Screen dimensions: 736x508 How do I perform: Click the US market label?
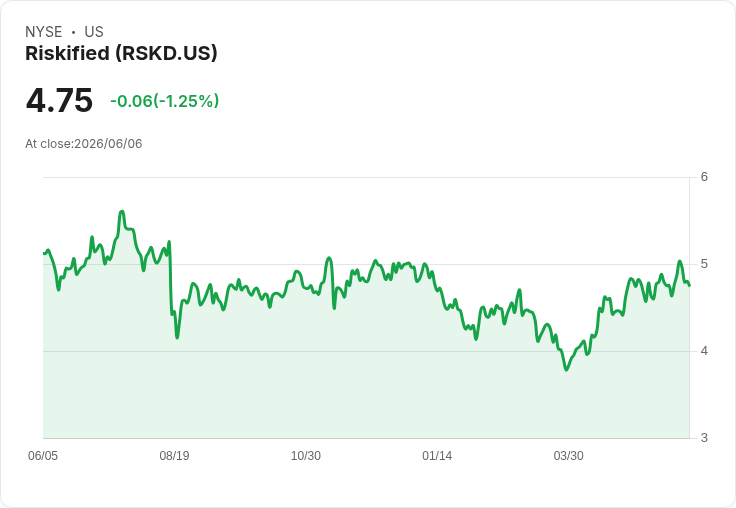[x=94, y=32]
